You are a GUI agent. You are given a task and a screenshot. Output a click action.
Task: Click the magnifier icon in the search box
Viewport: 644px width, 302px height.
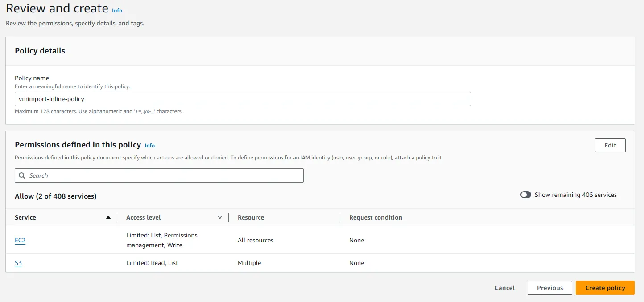[x=22, y=175]
